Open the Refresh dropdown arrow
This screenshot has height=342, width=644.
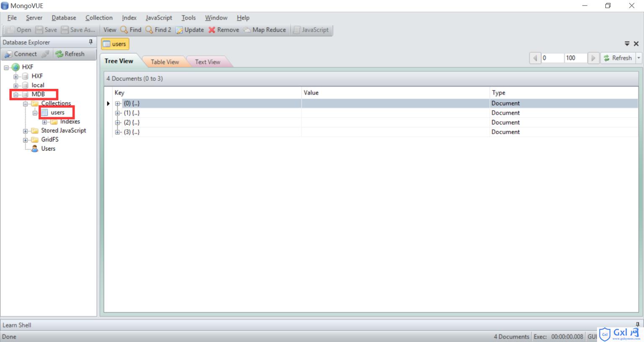[x=639, y=58]
